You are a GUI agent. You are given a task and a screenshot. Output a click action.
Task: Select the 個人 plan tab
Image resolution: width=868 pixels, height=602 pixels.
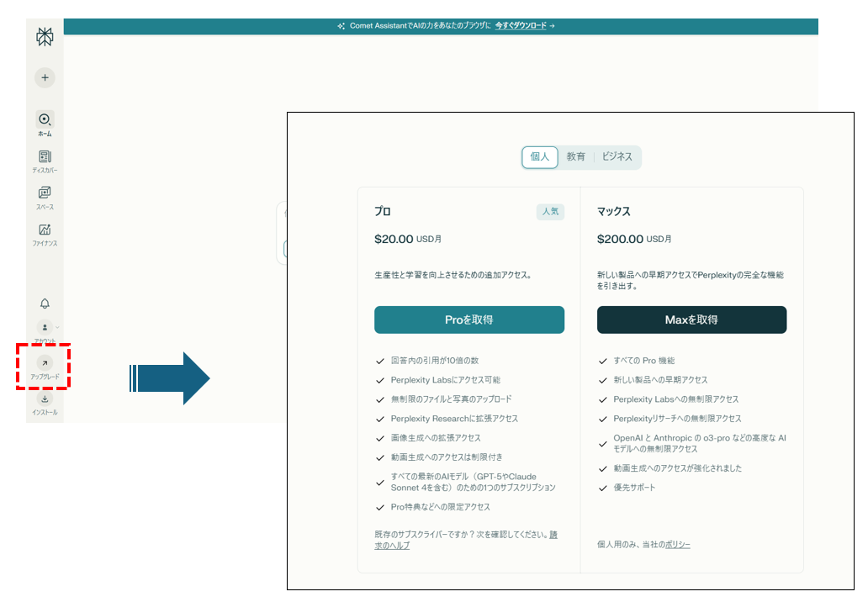click(x=539, y=157)
